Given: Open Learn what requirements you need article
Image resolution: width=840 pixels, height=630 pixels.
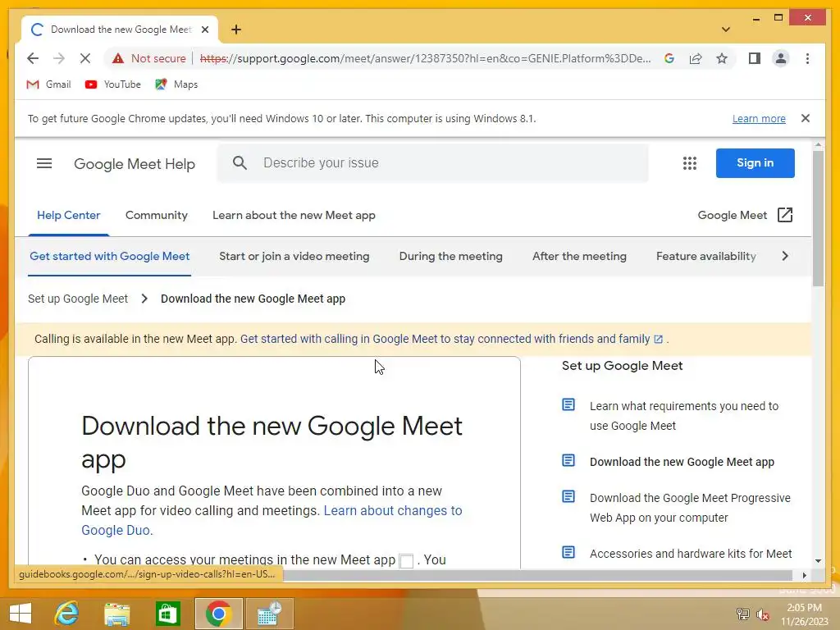Looking at the screenshot, I should (x=684, y=416).
